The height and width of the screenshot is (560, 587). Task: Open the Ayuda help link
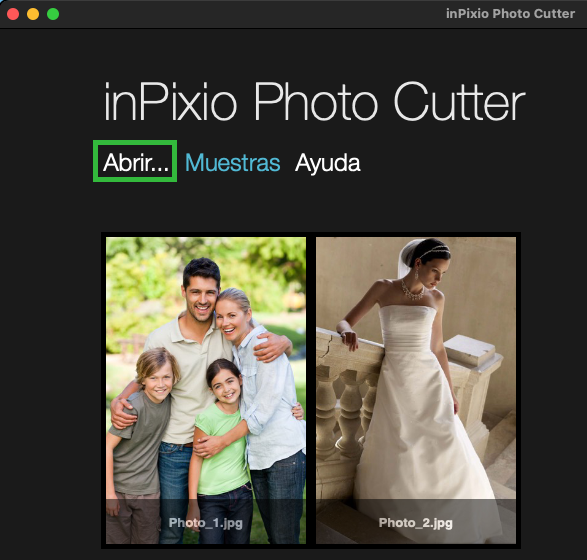click(328, 163)
